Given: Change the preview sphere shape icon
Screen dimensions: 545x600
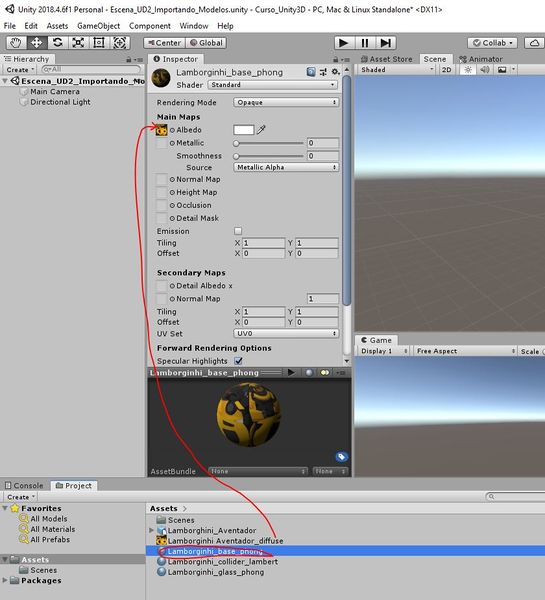Looking at the screenshot, I should click(x=309, y=372).
